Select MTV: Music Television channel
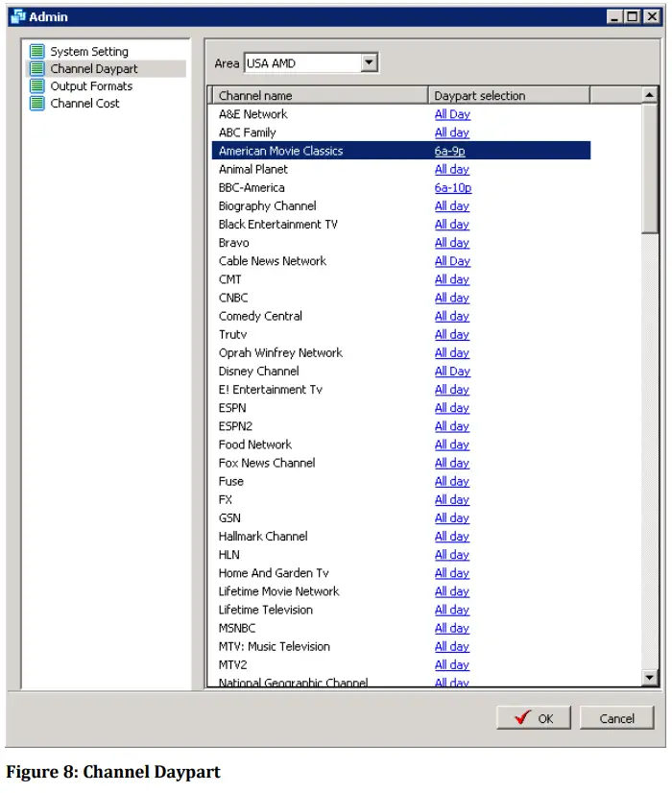Viewport: 672px width, 793px height. tap(274, 646)
